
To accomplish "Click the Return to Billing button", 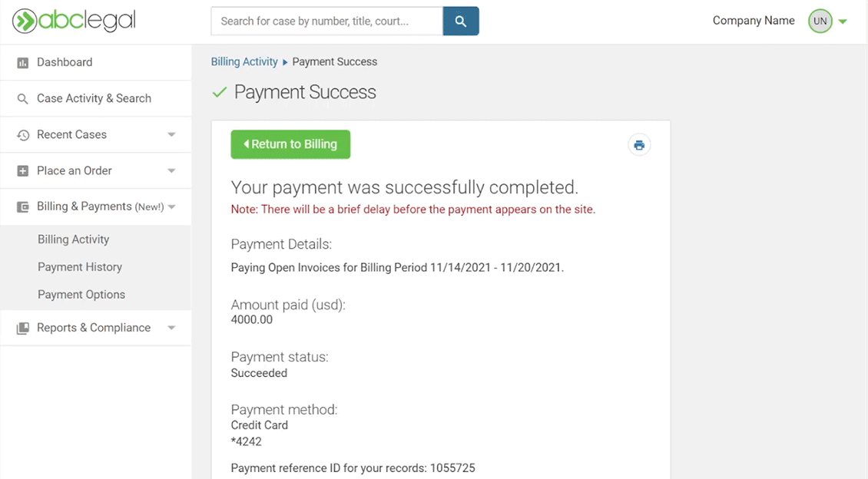I will [x=290, y=144].
